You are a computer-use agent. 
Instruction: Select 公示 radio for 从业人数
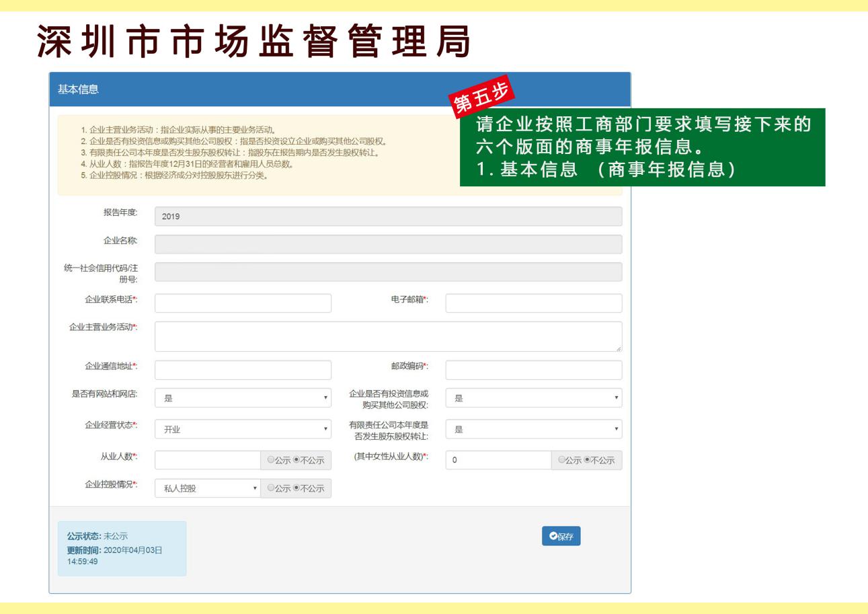pyautogui.click(x=271, y=460)
